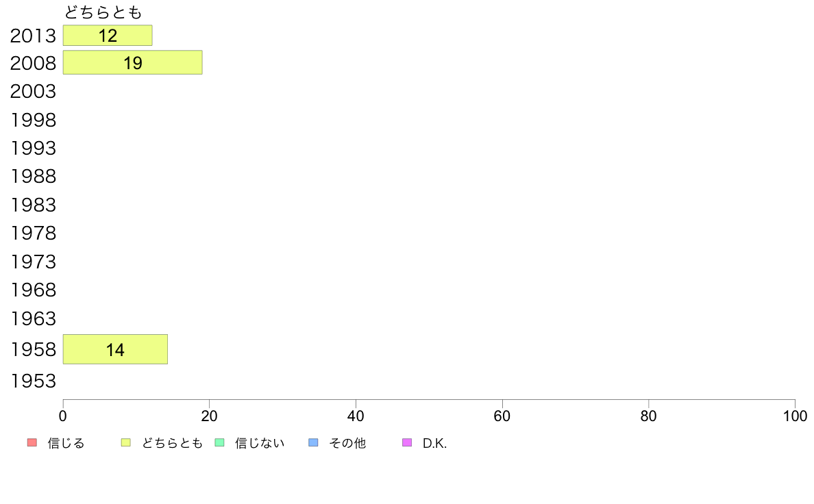Select the その他 legend label
The image size is (814, 504).
pos(347,443)
